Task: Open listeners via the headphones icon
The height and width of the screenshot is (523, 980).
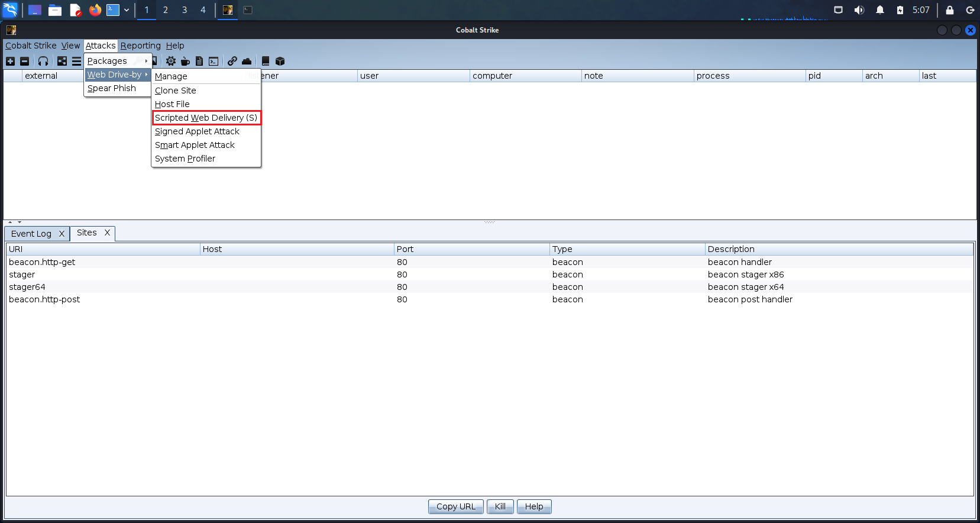Action: [43, 61]
